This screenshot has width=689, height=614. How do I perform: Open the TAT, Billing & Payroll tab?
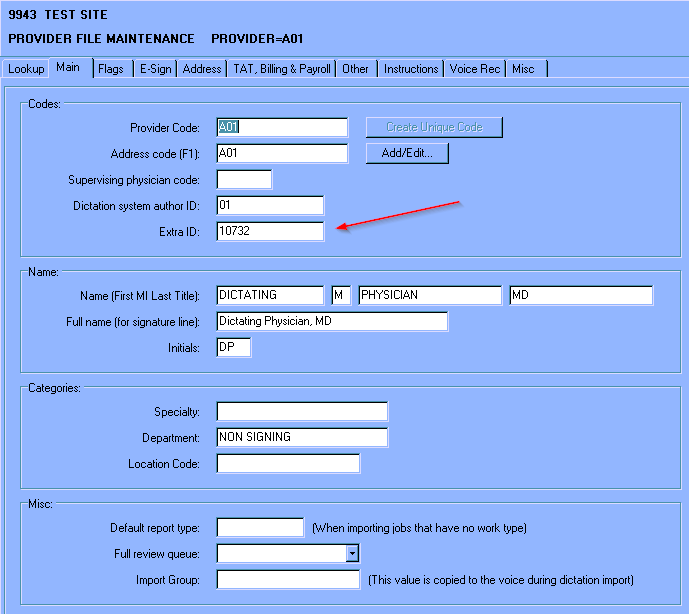281,69
